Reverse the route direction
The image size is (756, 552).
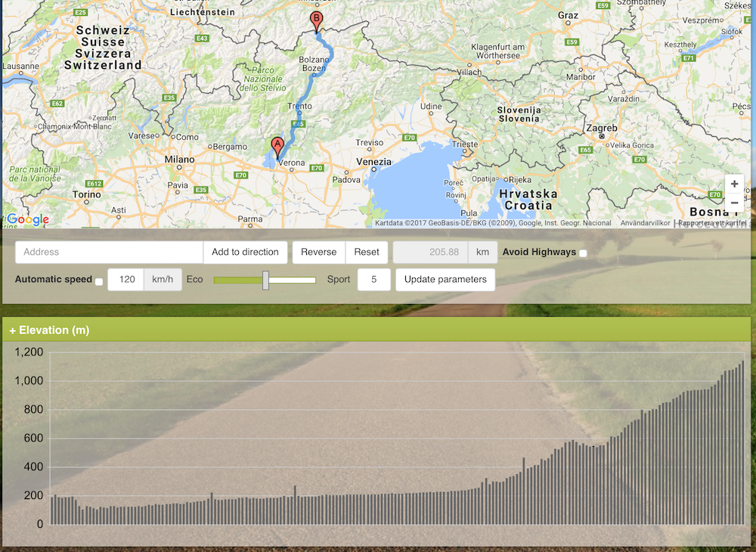(x=318, y=253)
